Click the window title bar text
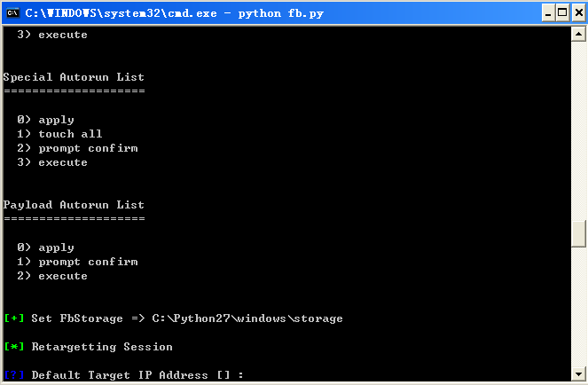This screenshot has height=385, width=588. (x=175, y=13)
